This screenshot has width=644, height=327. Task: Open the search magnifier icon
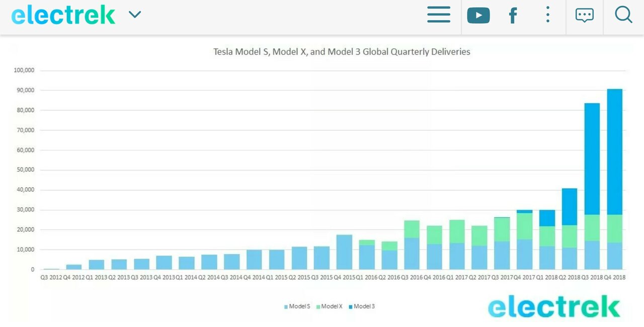[x=623, y=15]
